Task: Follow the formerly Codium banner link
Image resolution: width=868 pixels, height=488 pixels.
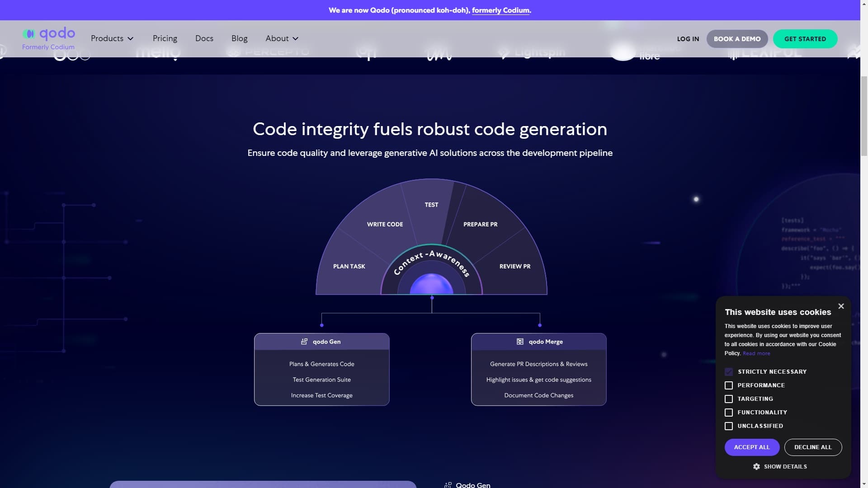Action: pyautogui.click(x=500, y=10)
